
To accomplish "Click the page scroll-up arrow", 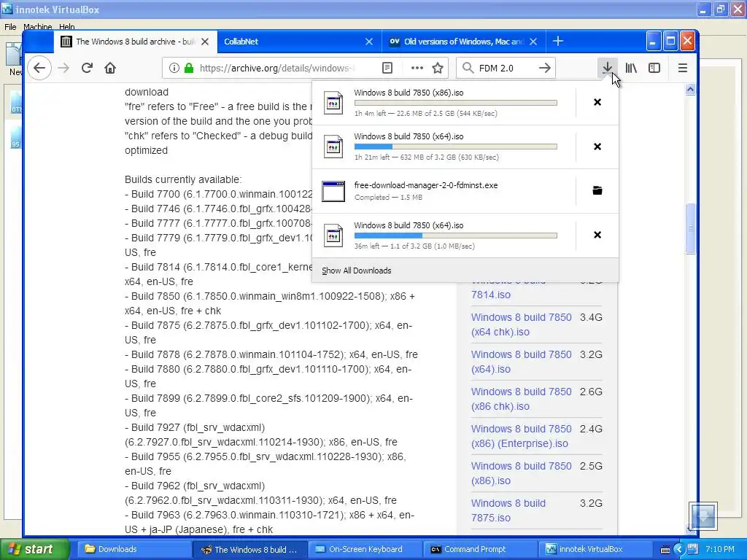I will pos(690,89).
